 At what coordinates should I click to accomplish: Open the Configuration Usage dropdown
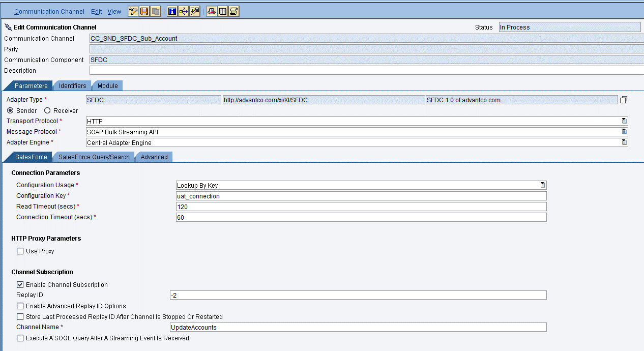point(543,185)
